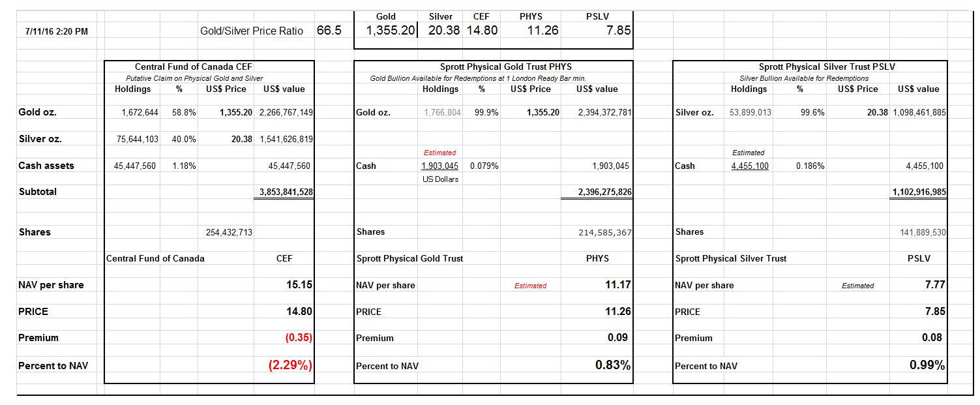
Task: Click the 1.18% cash percentage cell
Action: coord(185,166)
